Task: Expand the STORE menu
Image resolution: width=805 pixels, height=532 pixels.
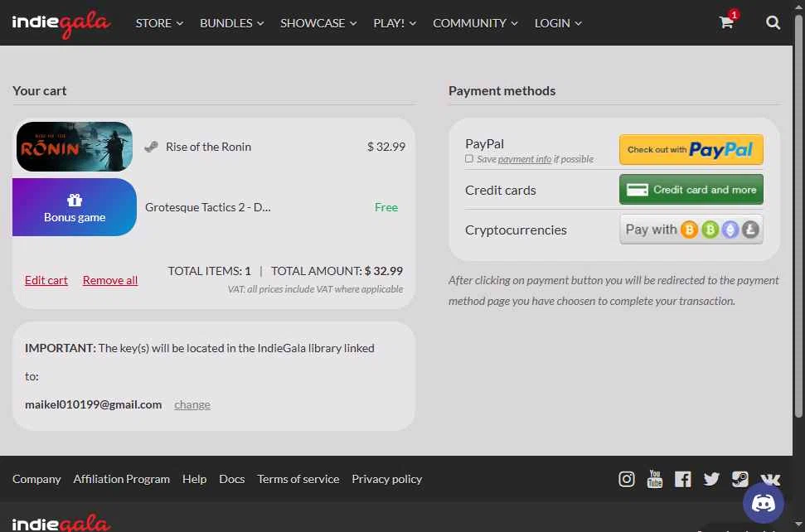Action: pos(159,23)
